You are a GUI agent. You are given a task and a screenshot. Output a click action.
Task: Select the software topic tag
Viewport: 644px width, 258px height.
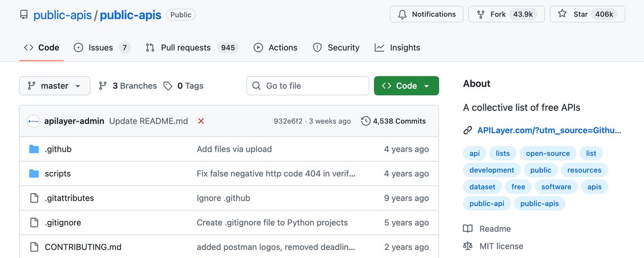[x=556, y=187]
